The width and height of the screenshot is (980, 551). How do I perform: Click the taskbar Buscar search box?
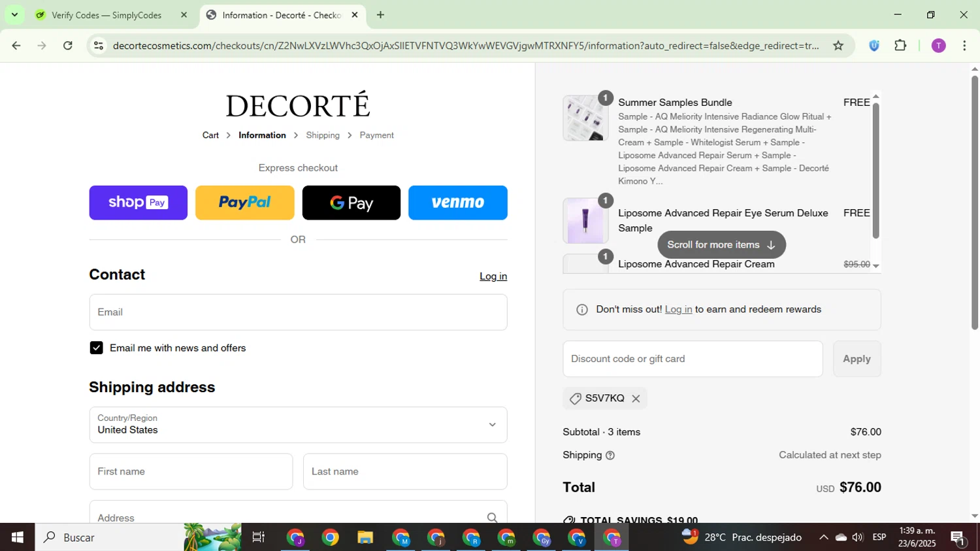[x=138, y=537]
